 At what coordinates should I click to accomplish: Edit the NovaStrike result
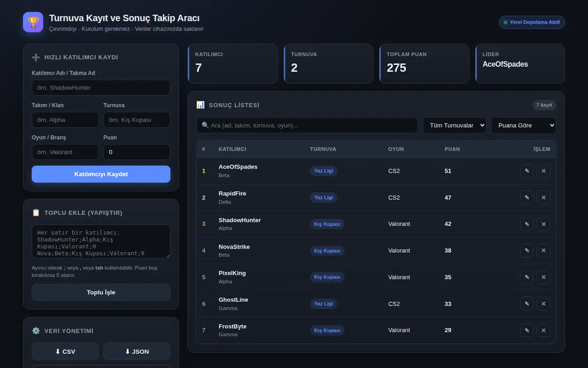[527, 250]
